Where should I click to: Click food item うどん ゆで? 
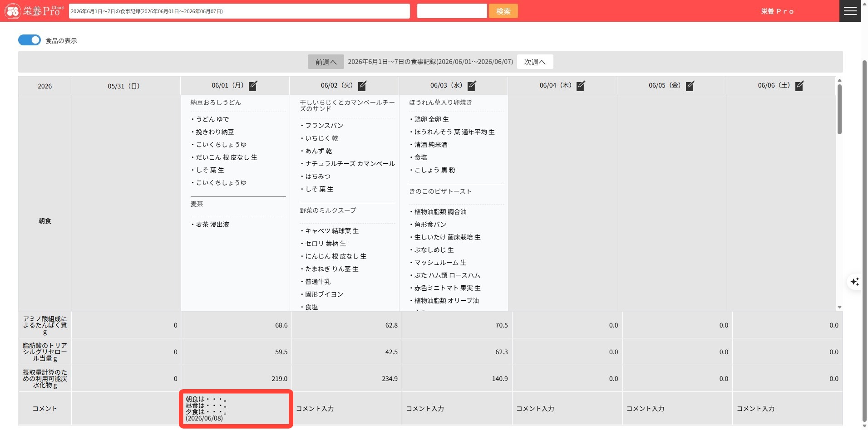pos(212,119)
